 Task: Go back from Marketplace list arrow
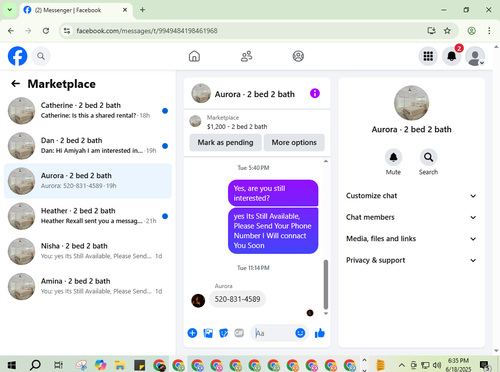pyautogui.click(x=15, y=84)
